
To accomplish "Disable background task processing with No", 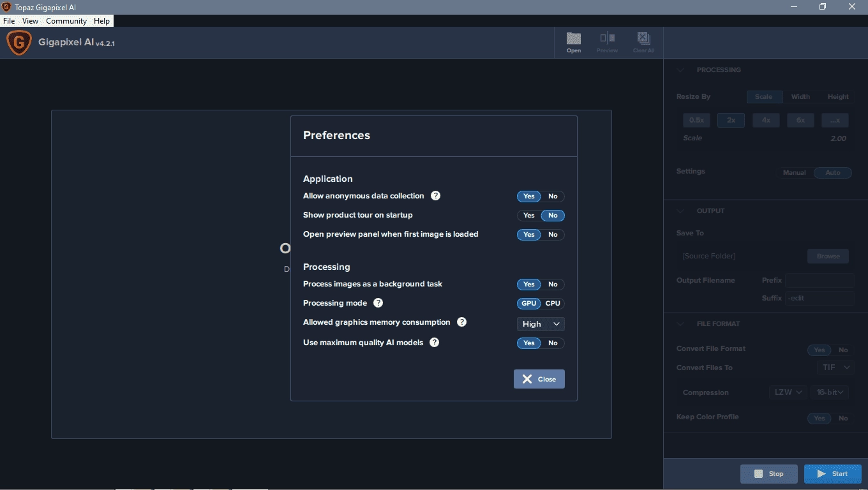I will click(x=553, y=285).
